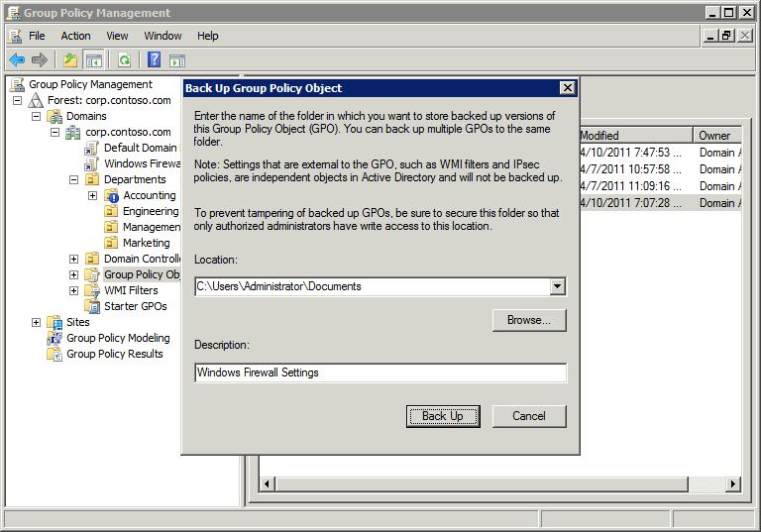Click the horizontal scrollbar thumb
The height and width of the screenshot is (532, 761).
click(482, 483)
